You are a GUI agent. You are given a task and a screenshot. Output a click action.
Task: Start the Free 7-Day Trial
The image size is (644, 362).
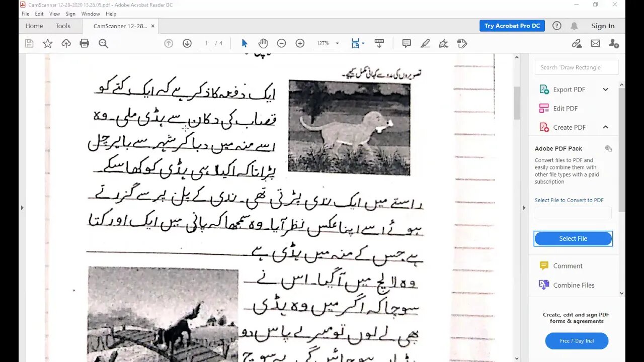click(577, 341)
